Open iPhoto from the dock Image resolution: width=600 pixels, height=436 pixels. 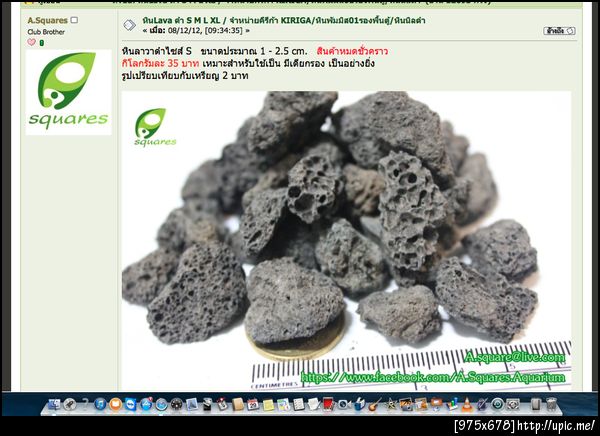[406, 404]
